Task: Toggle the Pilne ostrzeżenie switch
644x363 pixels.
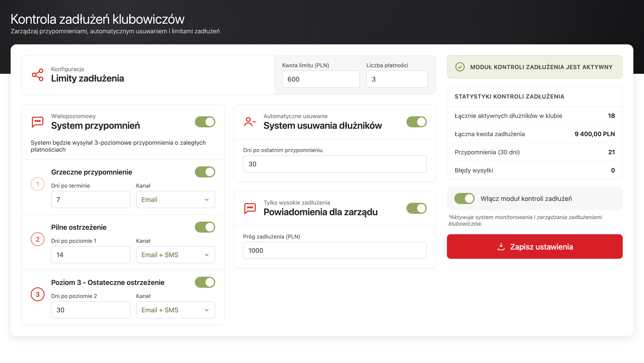Action: 205,227
